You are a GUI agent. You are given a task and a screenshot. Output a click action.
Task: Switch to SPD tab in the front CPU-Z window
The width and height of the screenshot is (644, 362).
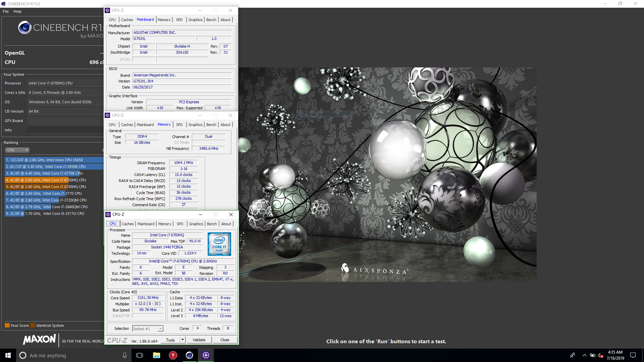pyautogui.click(x=180, y=224)
